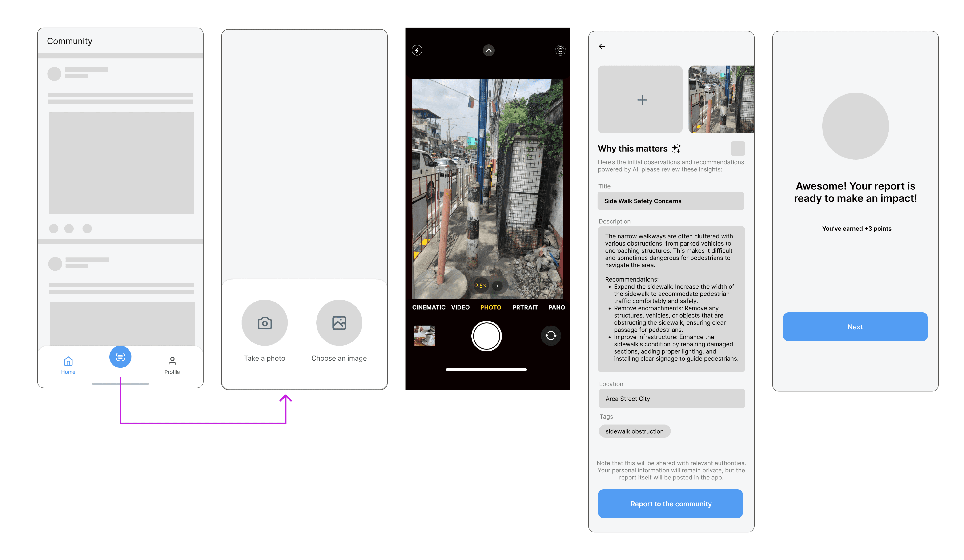964x560 pixels.
Task: Toggle the switch beside Why this matters
Action: [738, 148]
